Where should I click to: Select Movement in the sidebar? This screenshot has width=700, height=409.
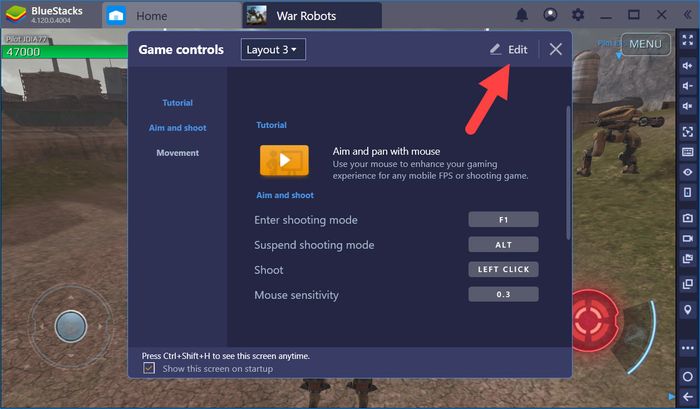(x=177, y=153)
